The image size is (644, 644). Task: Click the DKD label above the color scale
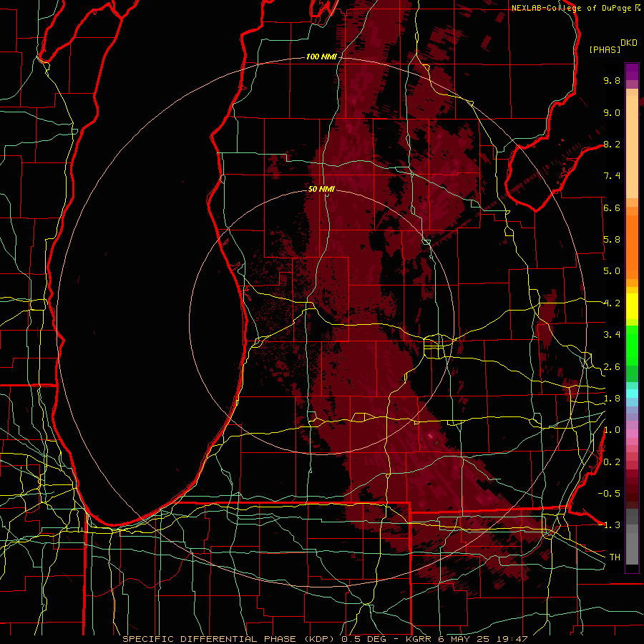(x=628, y=43)
